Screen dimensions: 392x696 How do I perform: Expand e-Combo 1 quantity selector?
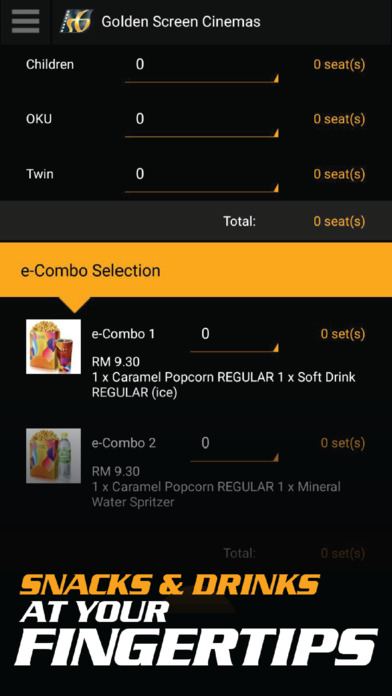(x=234, y=338)
